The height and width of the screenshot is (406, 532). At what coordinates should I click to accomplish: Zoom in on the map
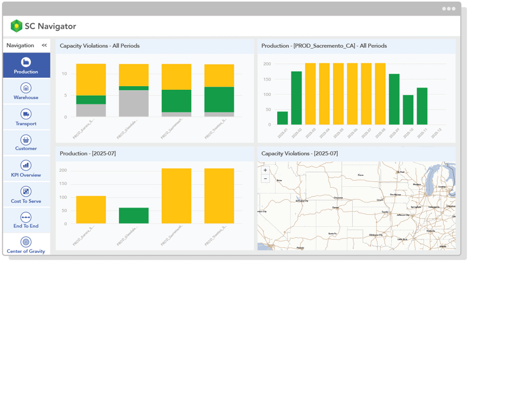pos(265,170)
